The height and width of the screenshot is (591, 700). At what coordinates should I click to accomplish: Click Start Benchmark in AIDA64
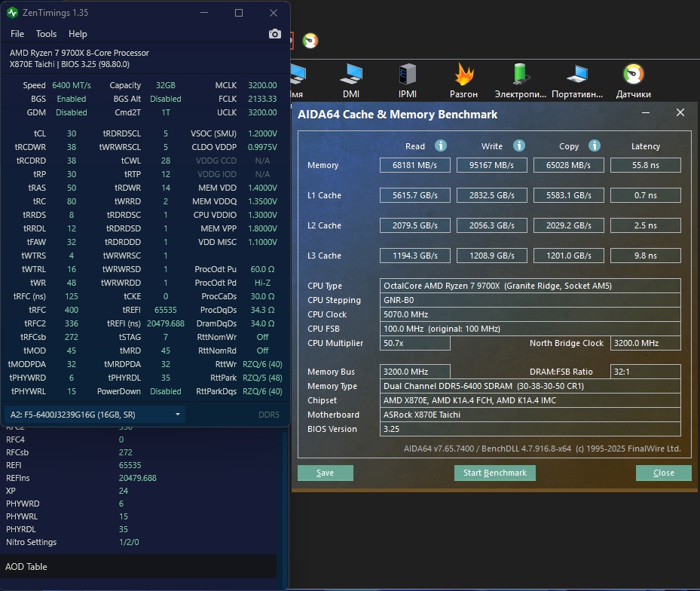pos(494,473)
